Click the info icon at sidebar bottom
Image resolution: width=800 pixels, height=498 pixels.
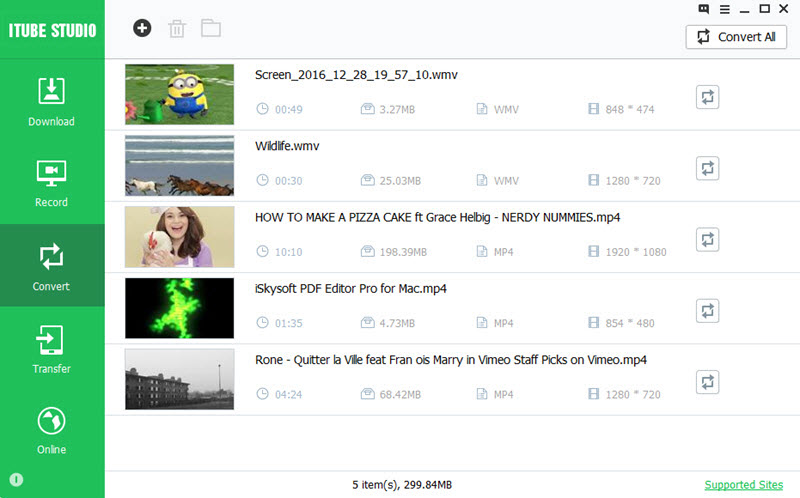tap(16, 480)
